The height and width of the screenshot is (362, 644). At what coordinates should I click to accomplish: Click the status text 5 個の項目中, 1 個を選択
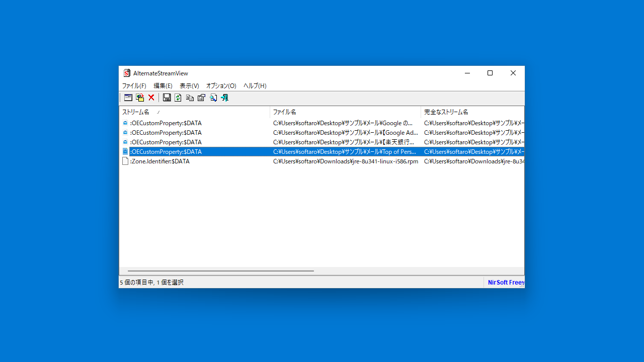coord(151,283)
